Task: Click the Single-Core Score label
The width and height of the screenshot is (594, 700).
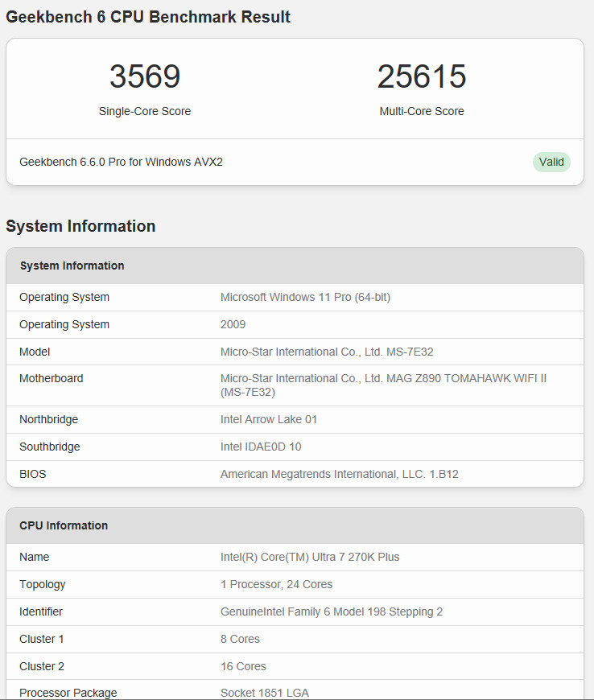Action: pos(145,111)
